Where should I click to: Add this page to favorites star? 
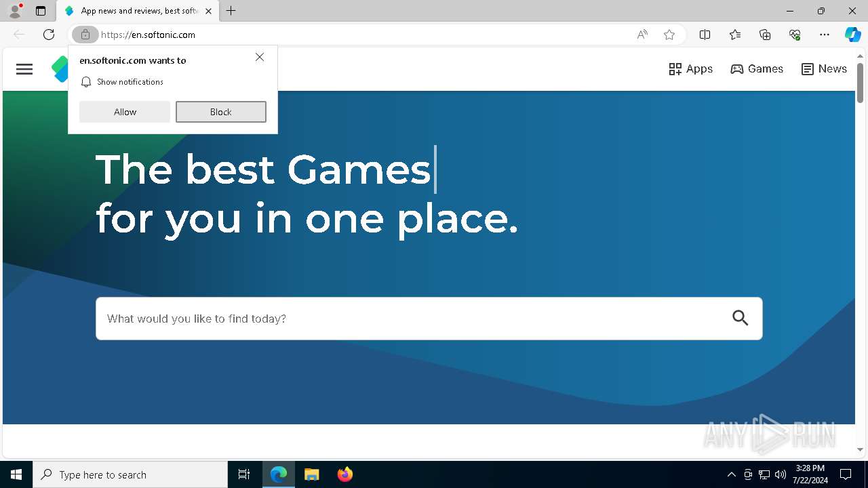[x=669, y=35]
